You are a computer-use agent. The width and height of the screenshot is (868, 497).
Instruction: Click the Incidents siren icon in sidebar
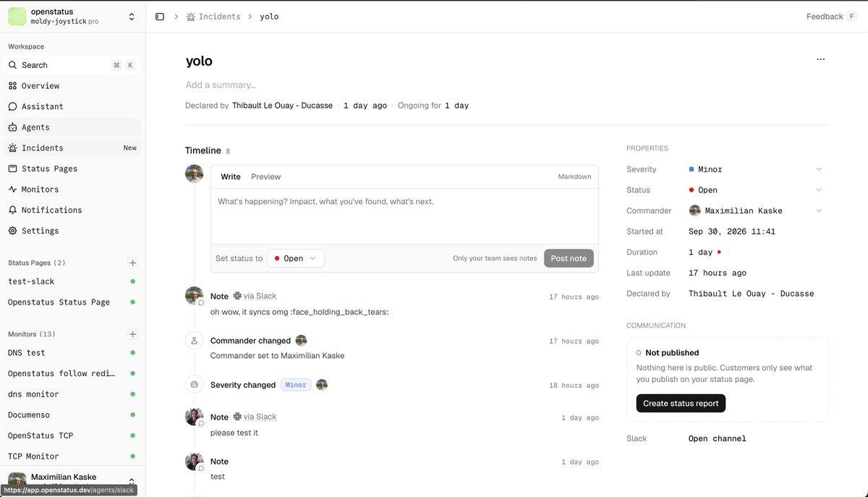(x=12, y=148)
